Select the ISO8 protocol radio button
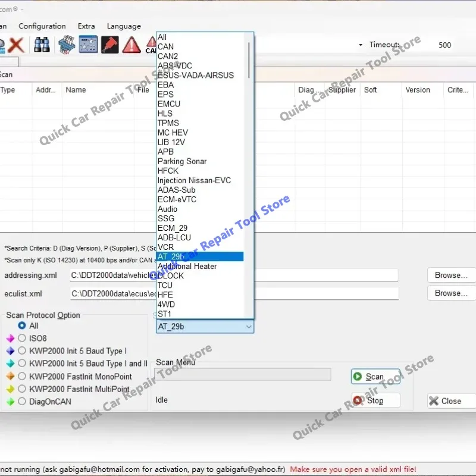The height and width of the screenshot is (476, 476). 22,338
